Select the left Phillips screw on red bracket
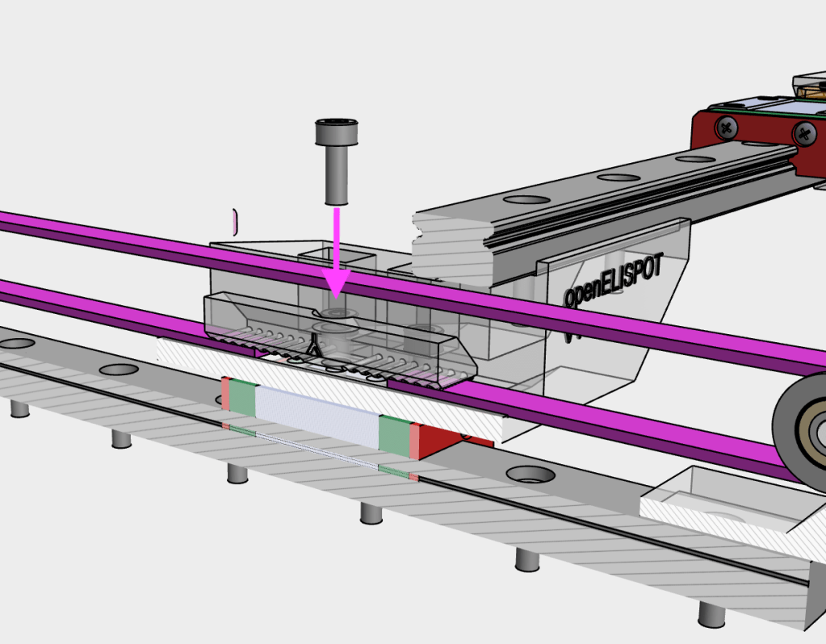The height and width of the screenshot is (644, 826). coord(727,126)
